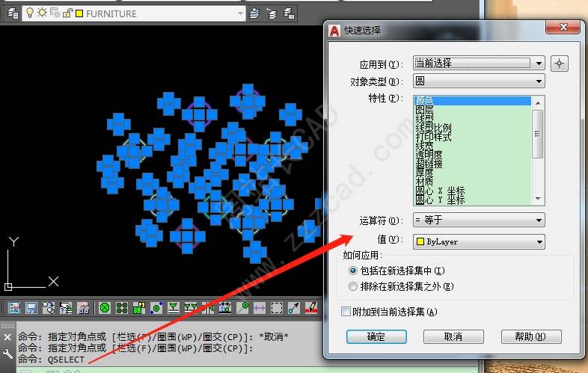
Task: Click the save floppy disk icon in the bottom toolbar
Action: [x=31, y=308]
